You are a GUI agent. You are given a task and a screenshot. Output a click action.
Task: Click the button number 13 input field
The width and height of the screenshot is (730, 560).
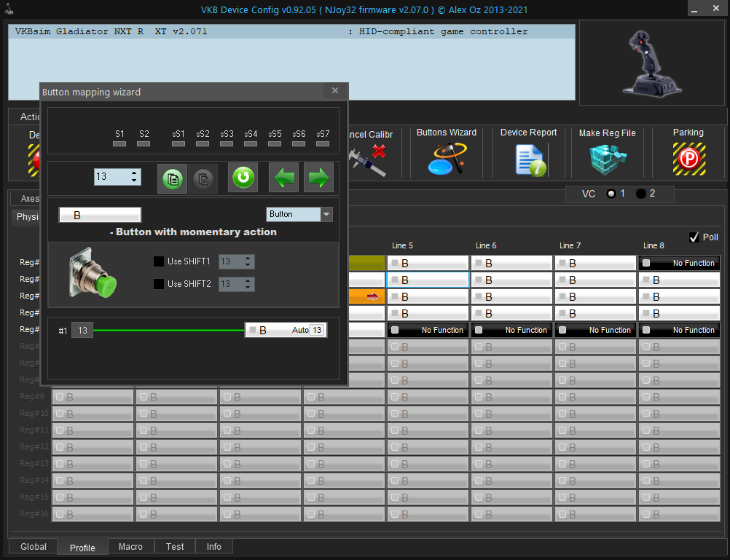tap(111, 177)
